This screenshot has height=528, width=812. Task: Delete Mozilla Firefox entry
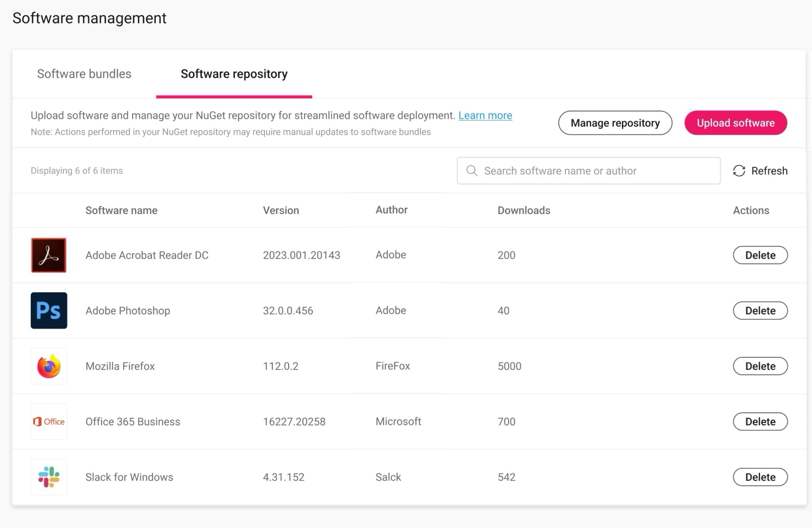click(760, 366)
